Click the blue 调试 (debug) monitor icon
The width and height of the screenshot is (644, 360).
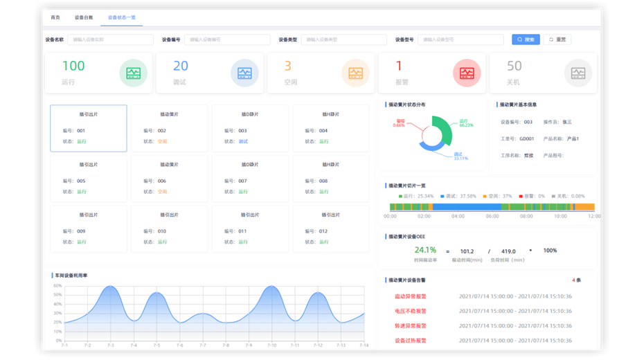pos(244,73)
